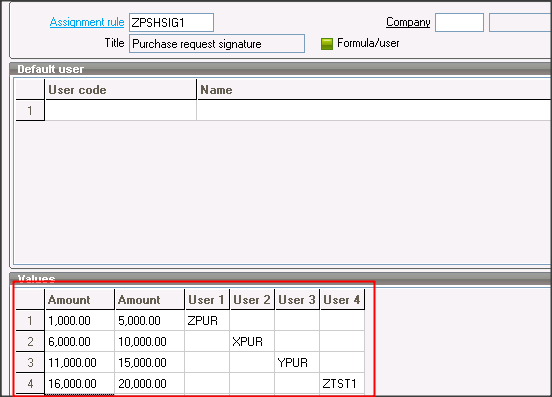
Task: Click the Company name field beside the code field
Action: (520, 23)
